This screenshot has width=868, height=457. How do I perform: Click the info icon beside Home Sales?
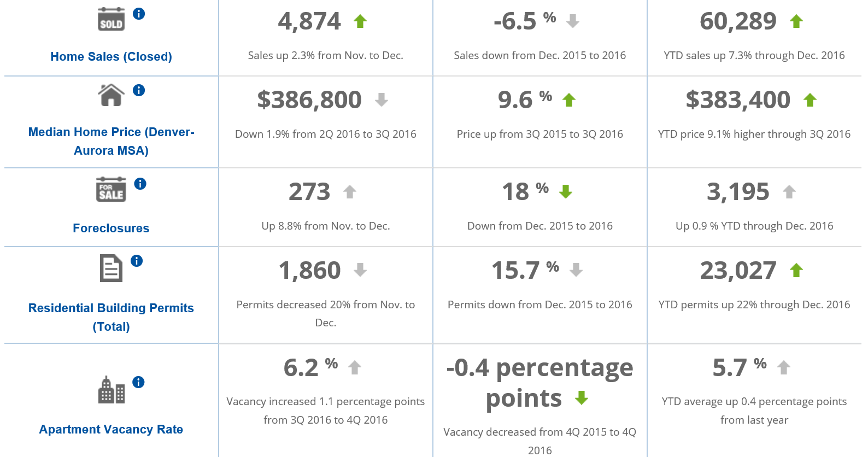click(139, 14)
